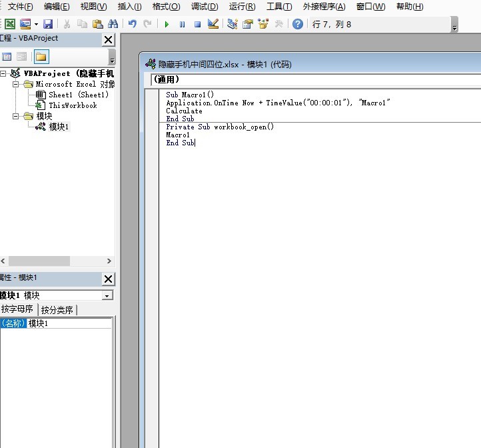Select the (名称) property row
Image resolution: width=481 pixels, height=448 pixels.
pos(13,323)
